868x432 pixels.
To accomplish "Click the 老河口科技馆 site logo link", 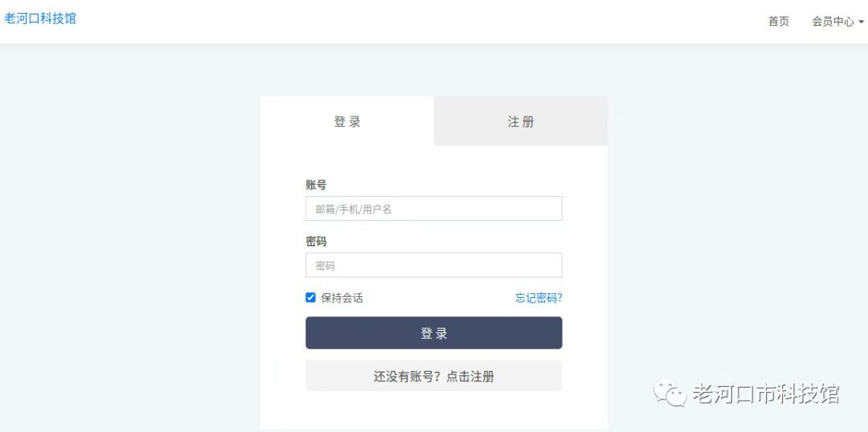I will tap(40, 18).
